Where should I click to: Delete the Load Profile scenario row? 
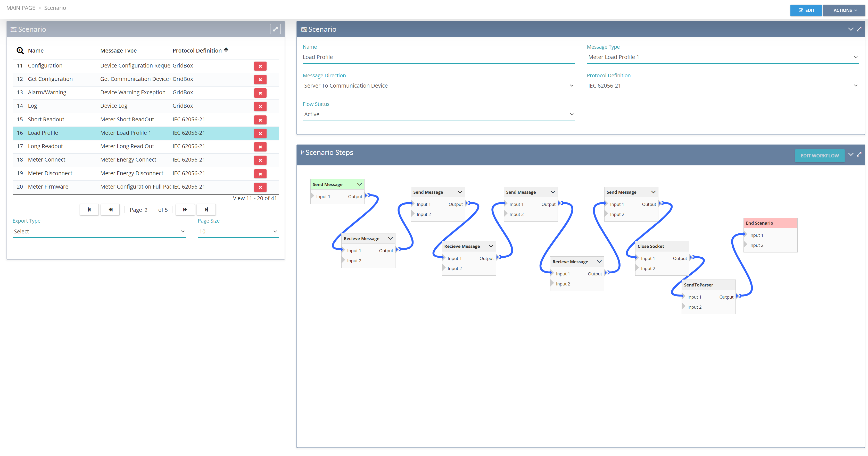(260, 133)
